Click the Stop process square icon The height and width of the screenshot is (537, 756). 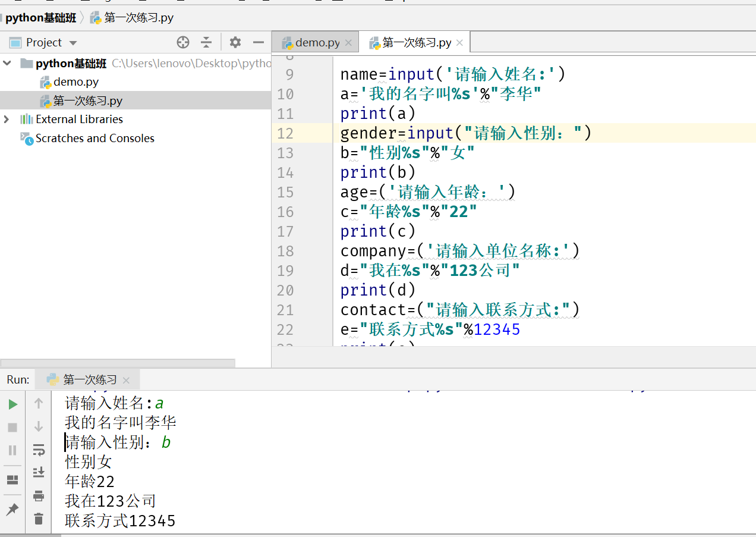point(12,427)
